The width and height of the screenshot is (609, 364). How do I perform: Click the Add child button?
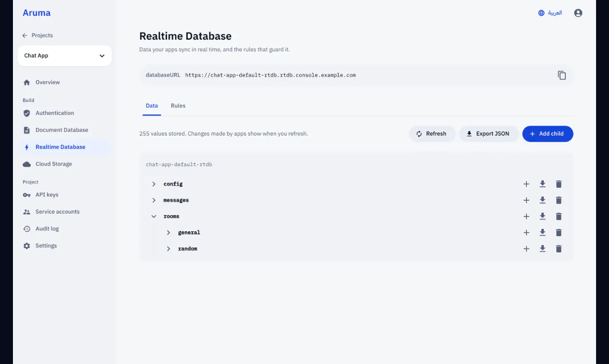(548, 134)
